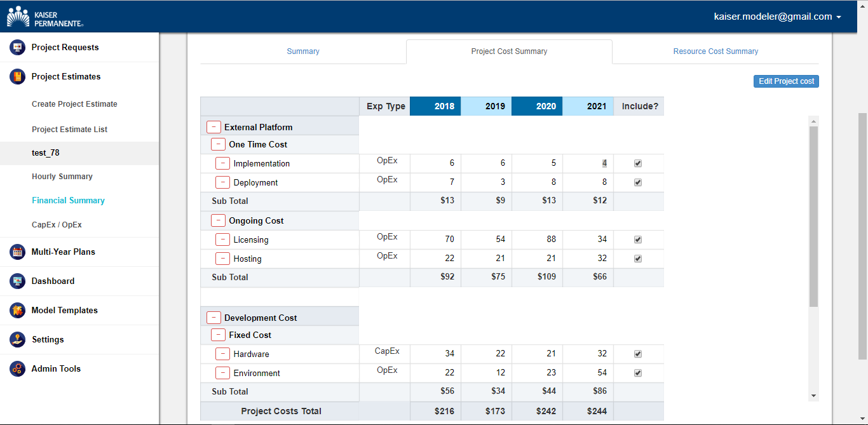Open the kaiser.modeler account dropdown
Screen dimensions: 868x425
point(777,17)
